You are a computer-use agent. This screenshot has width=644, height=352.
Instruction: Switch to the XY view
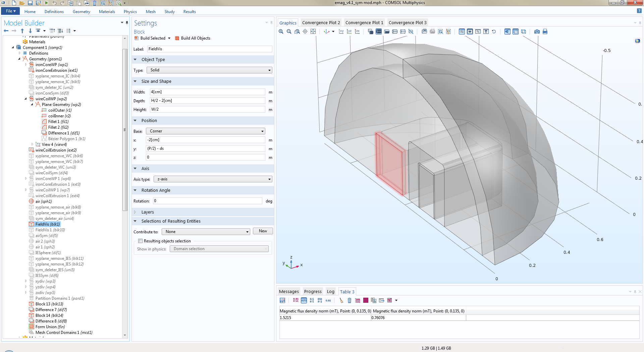(x=341, y=32)
